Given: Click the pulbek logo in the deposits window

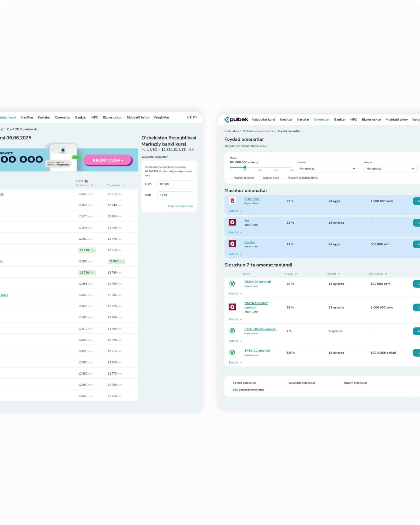Looking at the screenshot, I should pyautogui.click(x=236, y=119).
